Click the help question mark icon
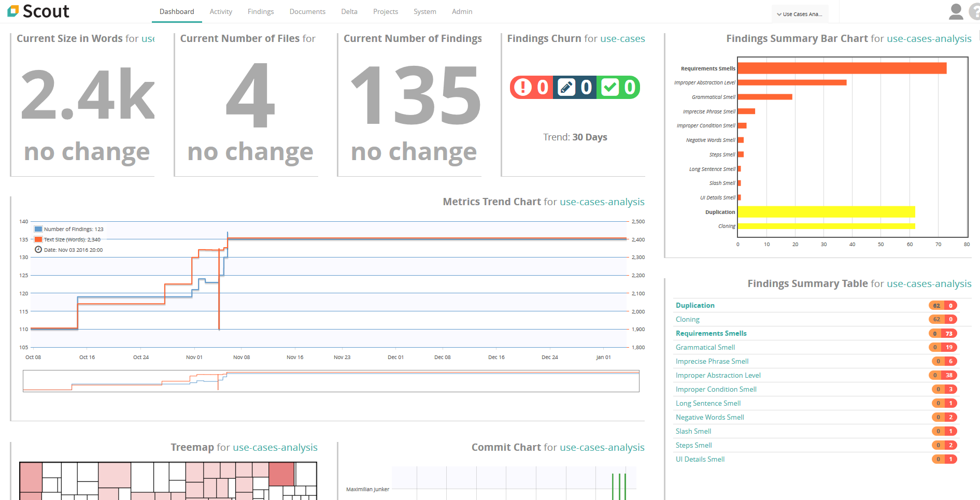The height and width of the screenshot is (500, 980). tap(975, 11)
